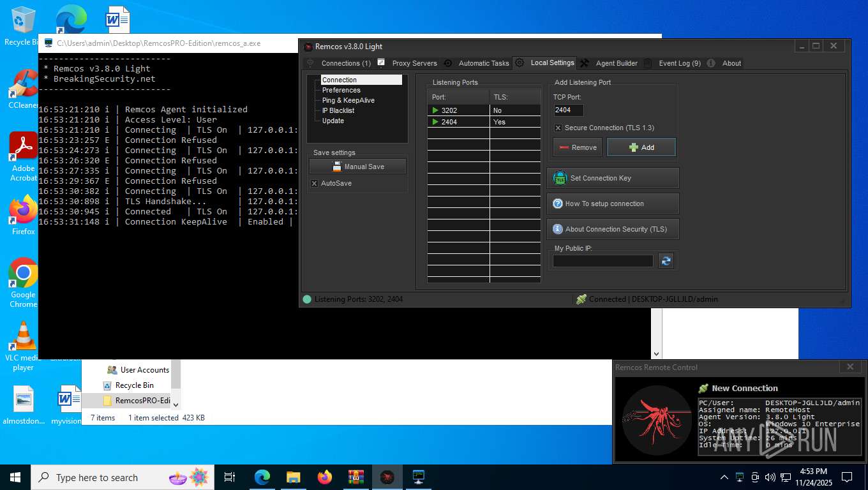Open the CCleaner desktop icon
This screenshot has width=868, height=490.
click(x=23, y=89)
